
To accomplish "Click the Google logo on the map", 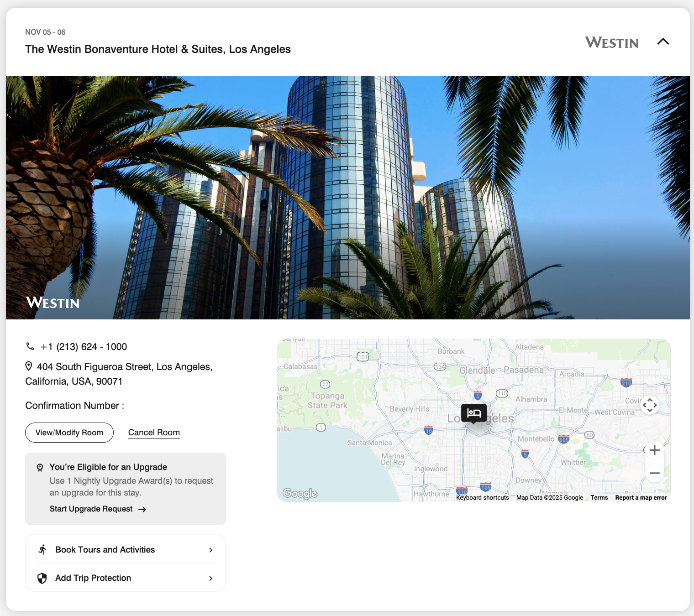I will click(x=300, y=493).
